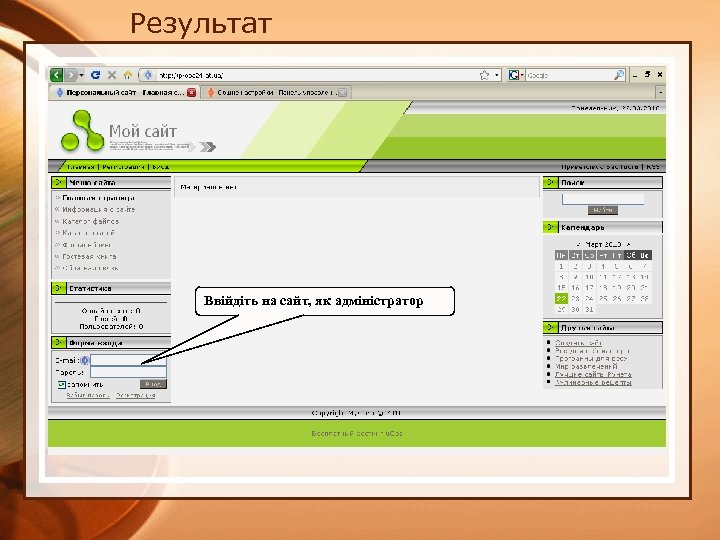
Task: Click the Мой сайт site title
Action: (142, 131)
